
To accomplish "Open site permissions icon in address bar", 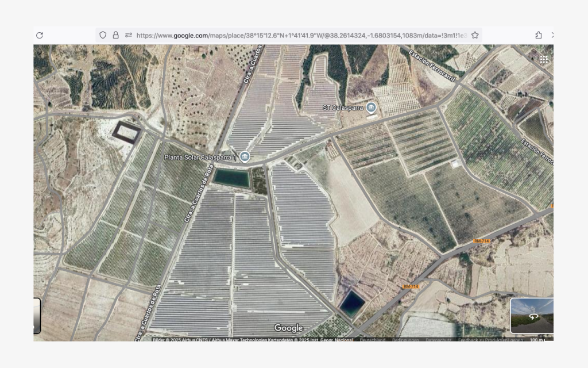I will pyautogui.click(x=128, y=35).
